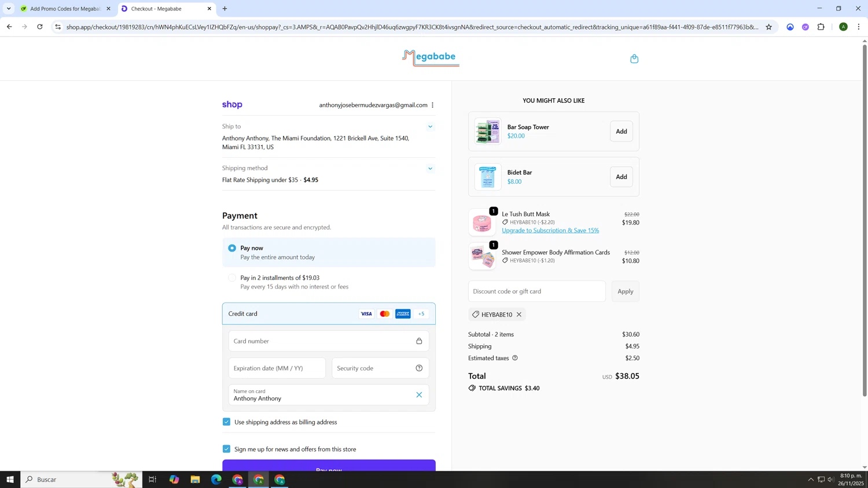Click the address bar URL
The image size is (868, 488).
(x=412, y=27)
